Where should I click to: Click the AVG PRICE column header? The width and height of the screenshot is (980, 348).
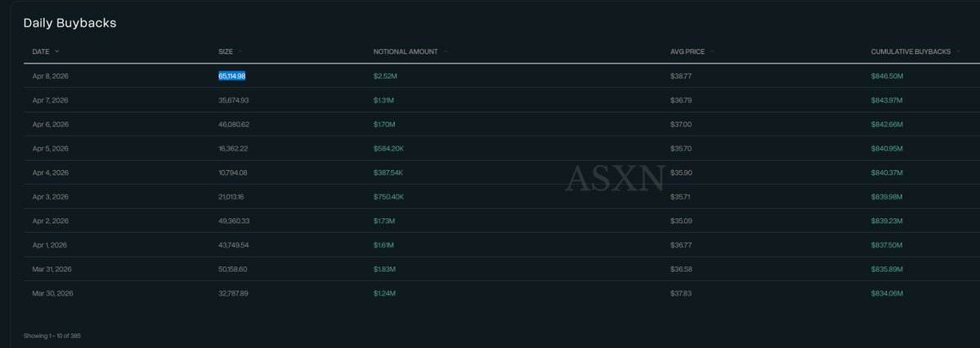tap(687, 51)
